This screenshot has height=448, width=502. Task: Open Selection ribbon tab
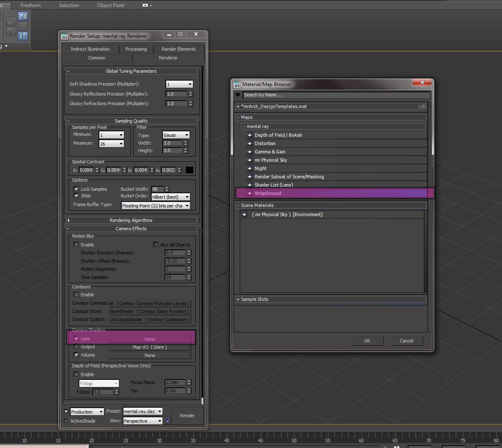click(x=69, y=5)
